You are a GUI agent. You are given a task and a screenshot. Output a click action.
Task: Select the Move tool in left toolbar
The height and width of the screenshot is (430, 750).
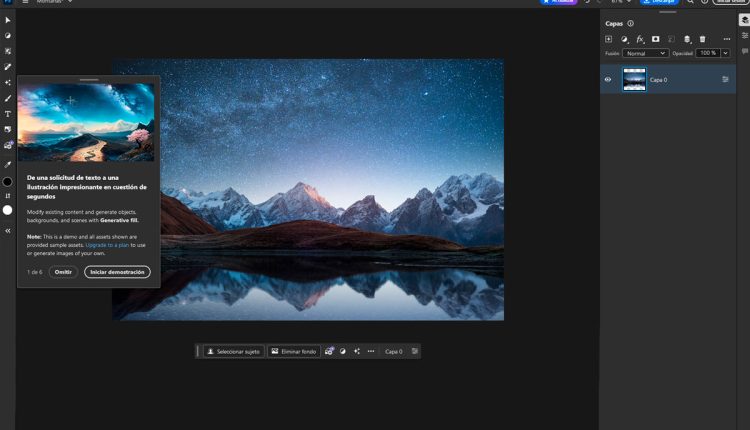tap(8, 20)
